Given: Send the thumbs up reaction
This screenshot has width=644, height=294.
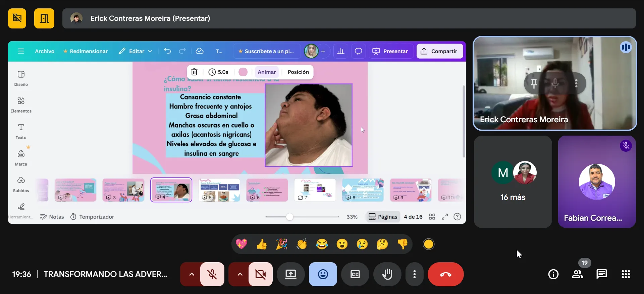Looking at the screenshot, I should coord(262,244).
